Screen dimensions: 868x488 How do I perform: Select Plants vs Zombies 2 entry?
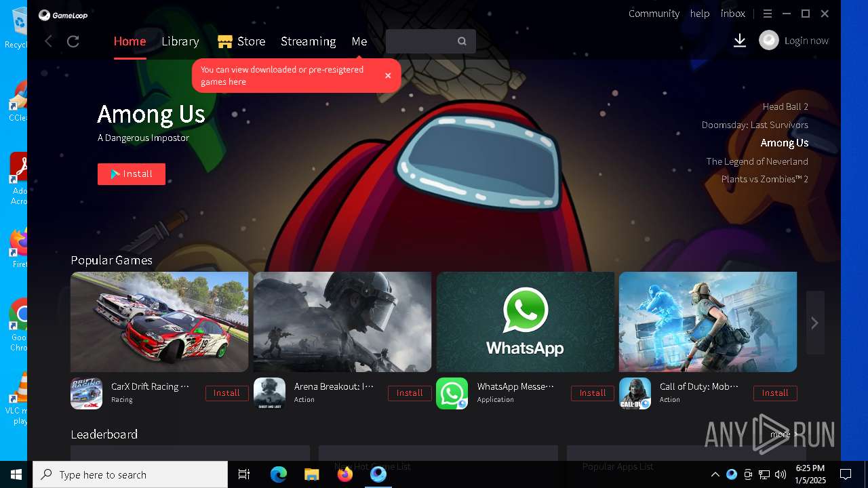[x=765, y=179]
